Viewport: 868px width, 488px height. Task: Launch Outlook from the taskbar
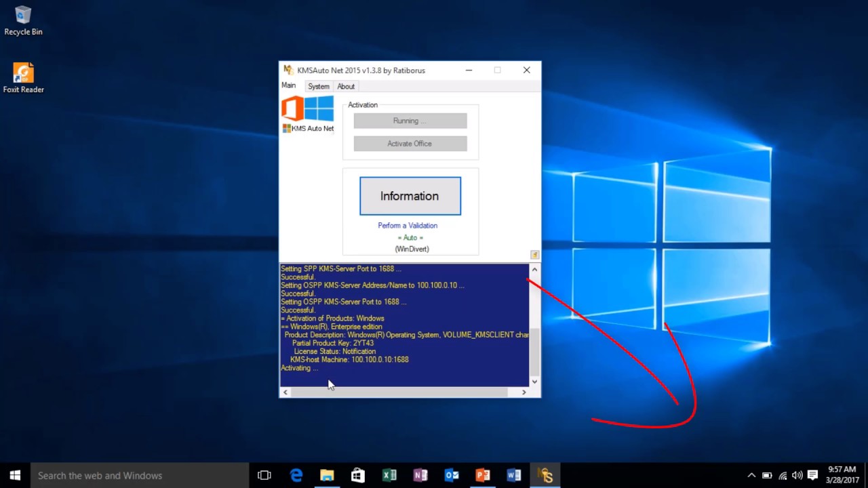pos(452,475)
